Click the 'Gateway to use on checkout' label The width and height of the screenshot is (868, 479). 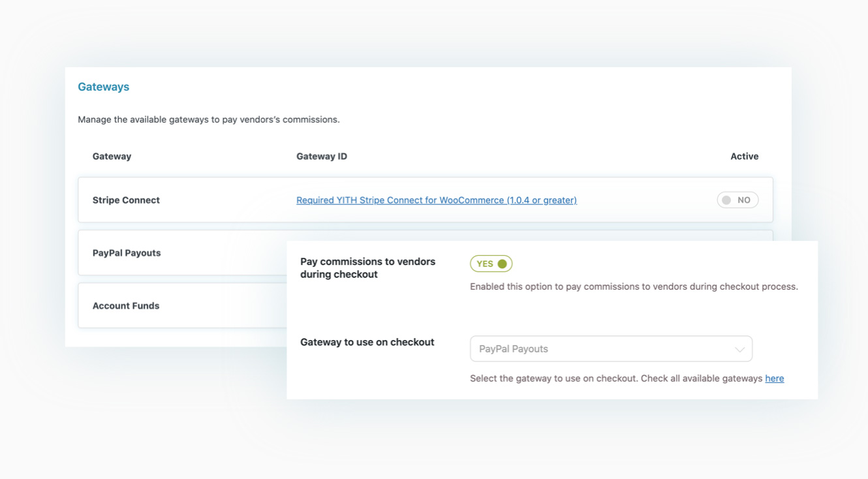[367, 342]
